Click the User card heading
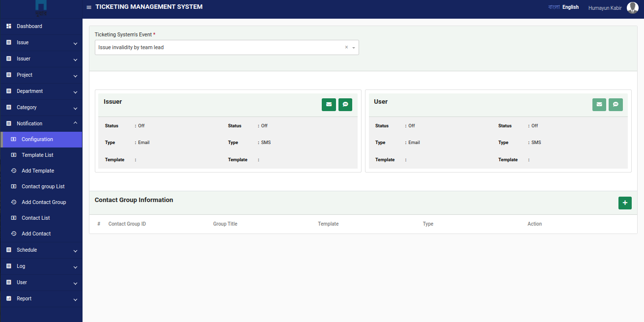 tap(381, 102)
